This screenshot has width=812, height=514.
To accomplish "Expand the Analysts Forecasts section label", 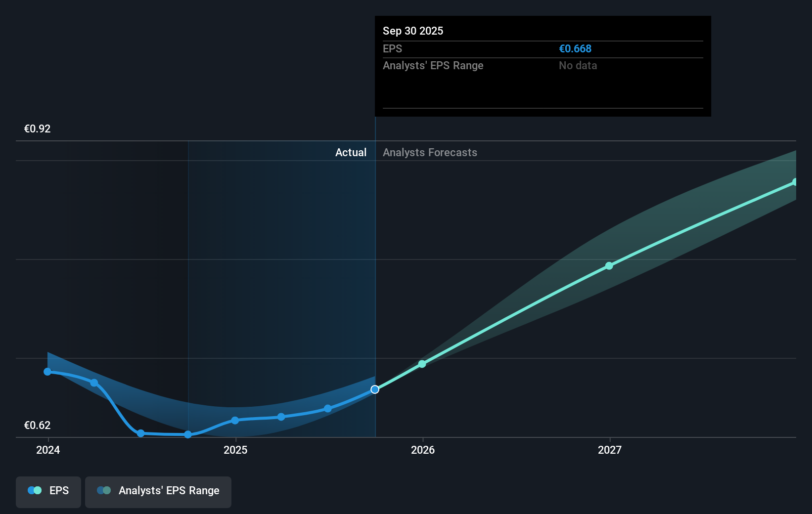I will pos(430,152).
